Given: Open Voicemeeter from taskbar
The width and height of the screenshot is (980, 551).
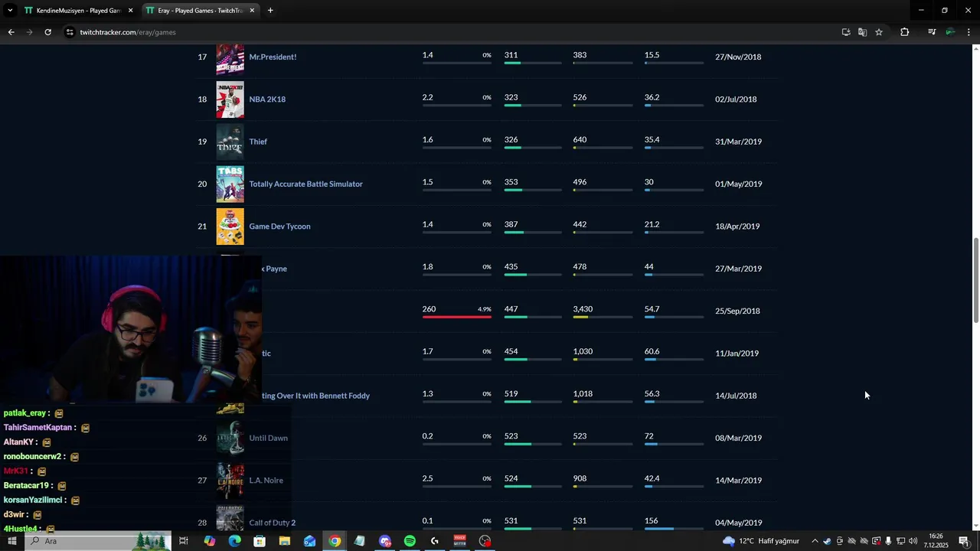Looking at the screenshot, I should (x=459, y=541).
